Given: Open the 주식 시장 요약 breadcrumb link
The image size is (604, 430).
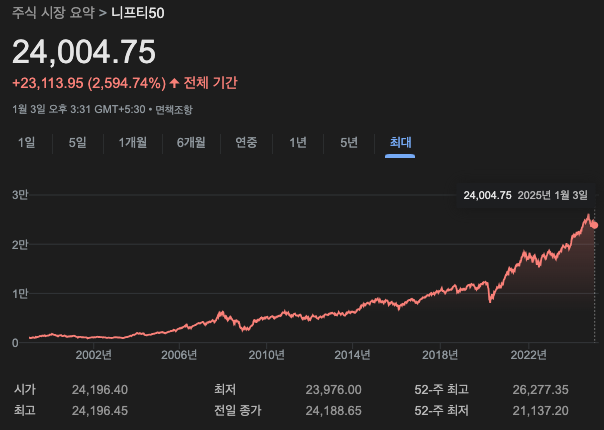Looking at the screenshot, I should (53, 13).
